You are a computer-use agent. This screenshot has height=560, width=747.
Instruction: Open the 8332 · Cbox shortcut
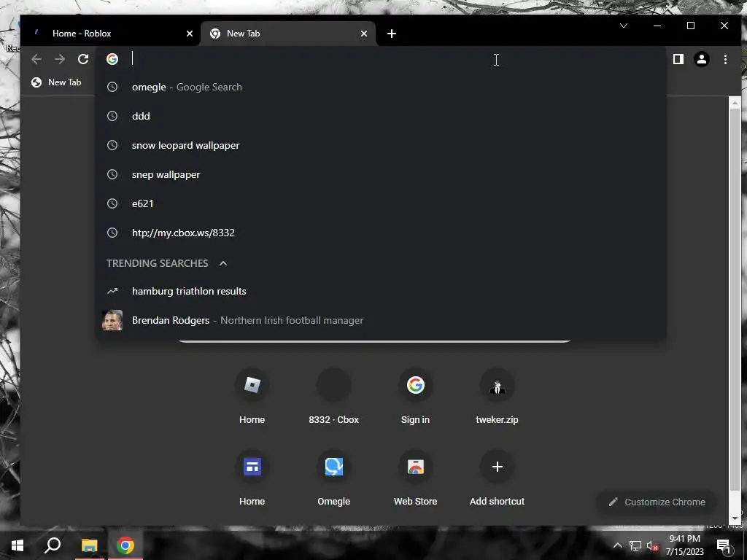coord(333,396)
